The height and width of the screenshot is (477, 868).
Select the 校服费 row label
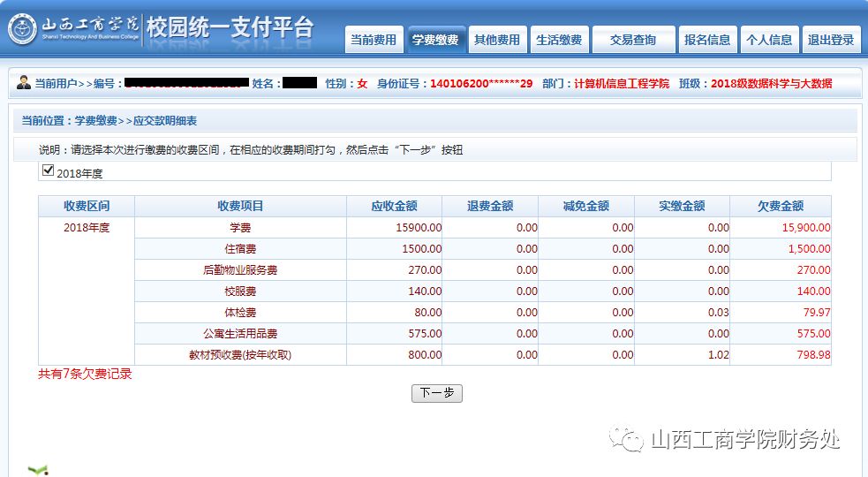click(x=240, y=291)
